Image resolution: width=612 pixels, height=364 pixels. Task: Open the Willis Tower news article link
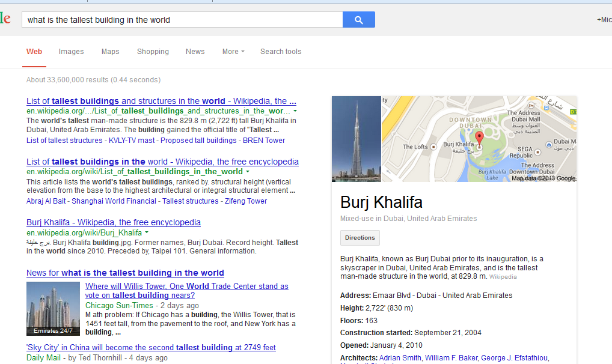(187, 291)
